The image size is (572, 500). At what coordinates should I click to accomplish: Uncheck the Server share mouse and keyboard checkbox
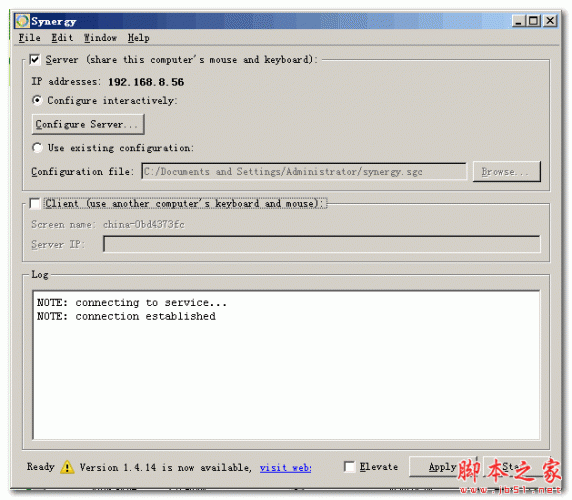(x=35, y=59)
